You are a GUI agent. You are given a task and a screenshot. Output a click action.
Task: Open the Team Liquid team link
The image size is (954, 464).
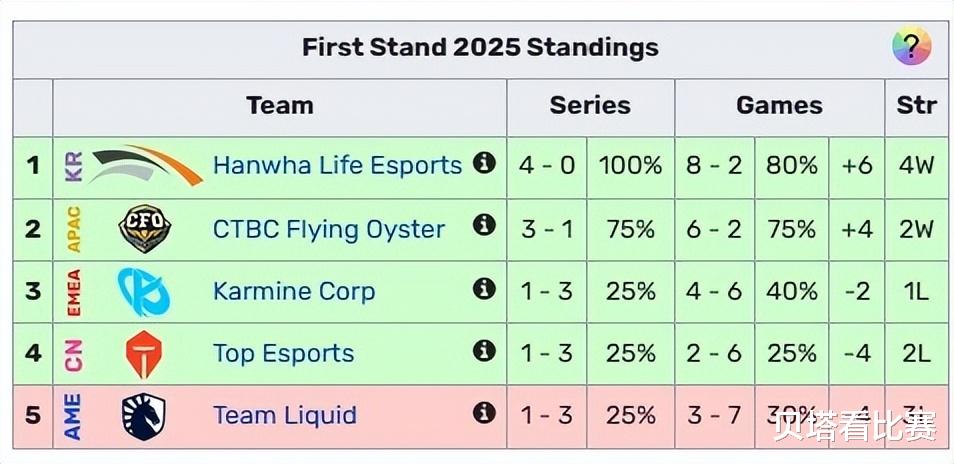(x=285, y=416)
